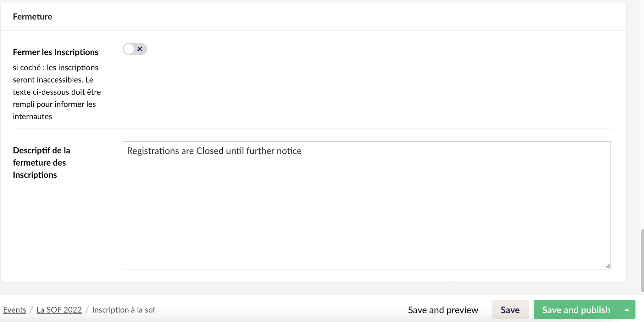The width and height of the screenshot is (644, 322).
Task: Click the textarea resize handle corner
Action: [608, 266]
